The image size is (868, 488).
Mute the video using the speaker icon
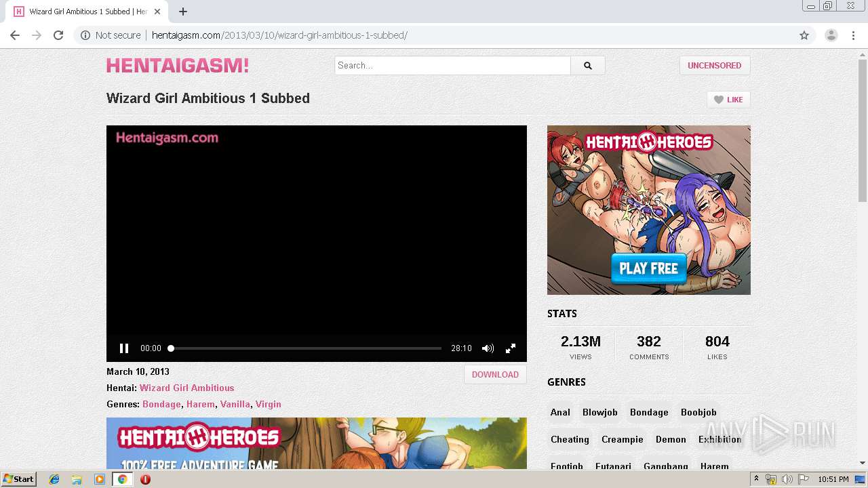[x=488, y=348]
